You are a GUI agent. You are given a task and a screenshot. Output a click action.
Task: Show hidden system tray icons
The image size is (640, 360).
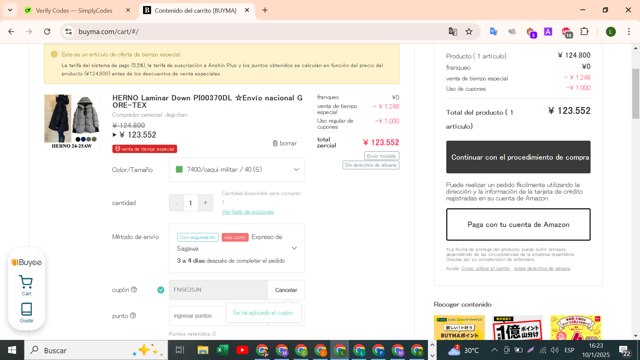click(x=494, y=350)
